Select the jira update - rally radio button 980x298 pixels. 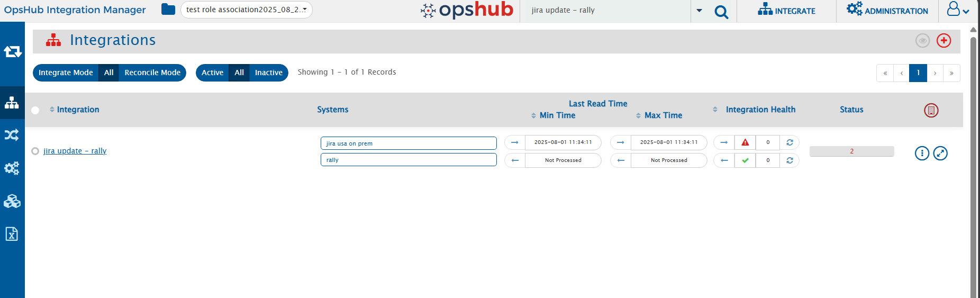pos(35,151)
